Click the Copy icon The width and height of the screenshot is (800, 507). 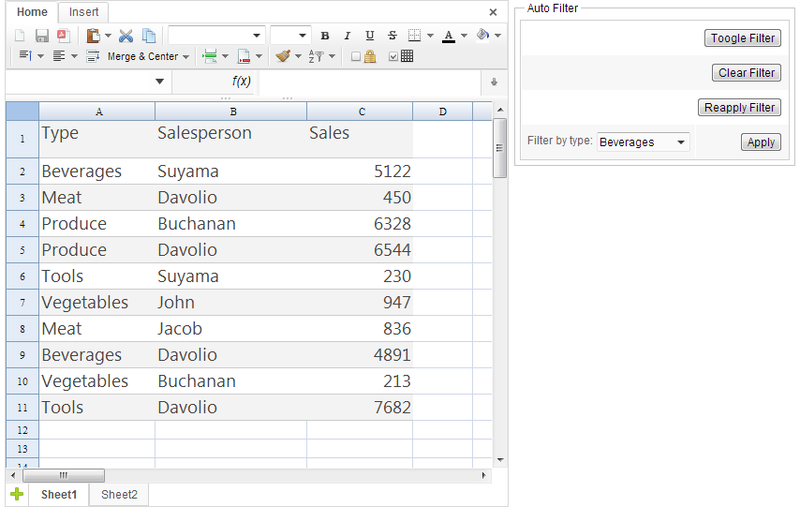(148, 35)
